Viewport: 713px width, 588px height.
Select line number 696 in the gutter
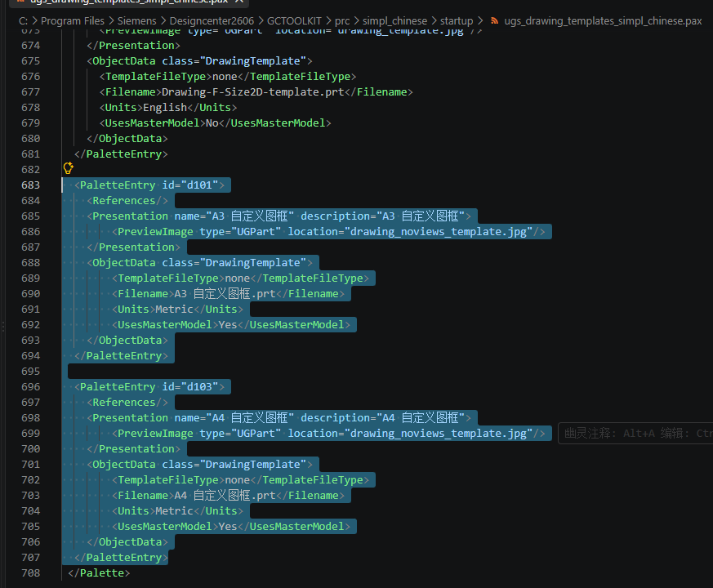coord(30,387)
